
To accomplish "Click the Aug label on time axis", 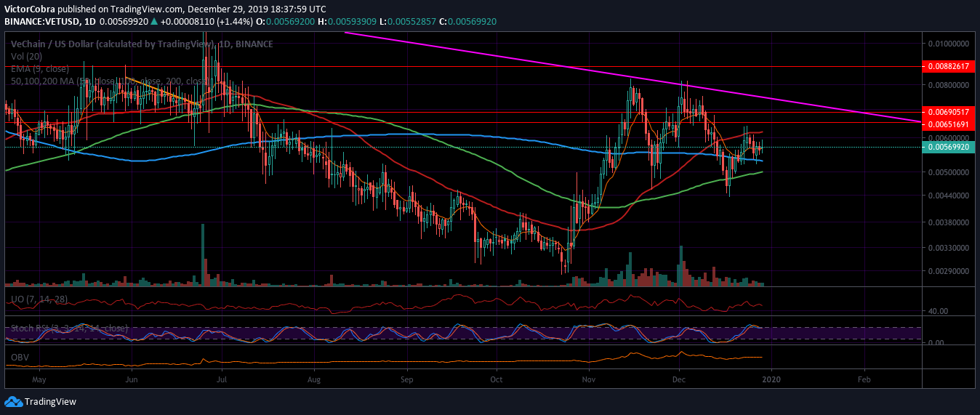I will 314,379.
